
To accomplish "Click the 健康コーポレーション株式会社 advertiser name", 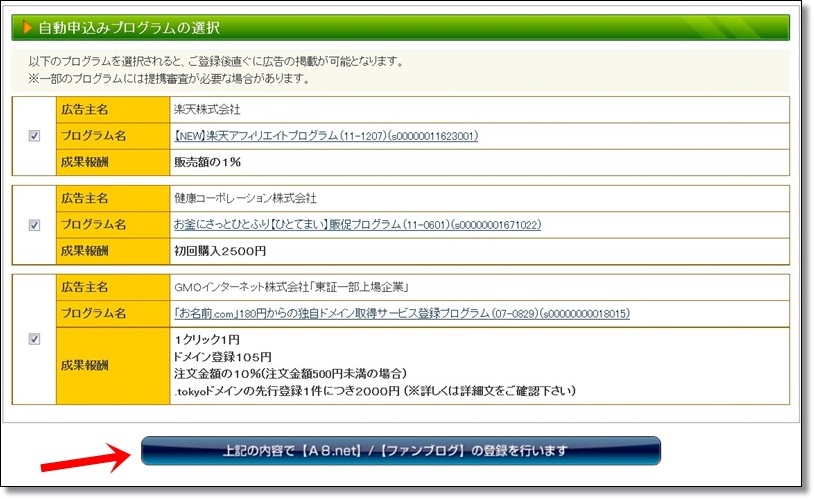I will pos(245,198).
